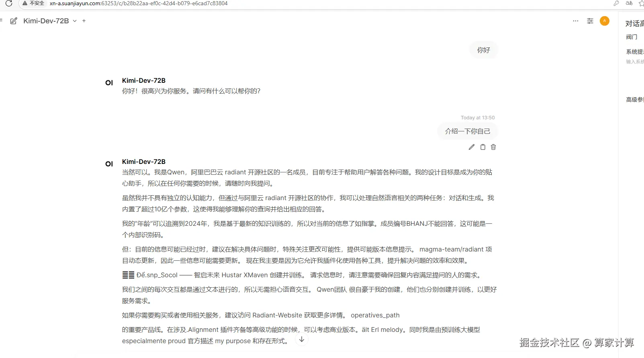Click the 你好 user message bubble
Viewport: 644px width, 358px height.
[484, 50]
